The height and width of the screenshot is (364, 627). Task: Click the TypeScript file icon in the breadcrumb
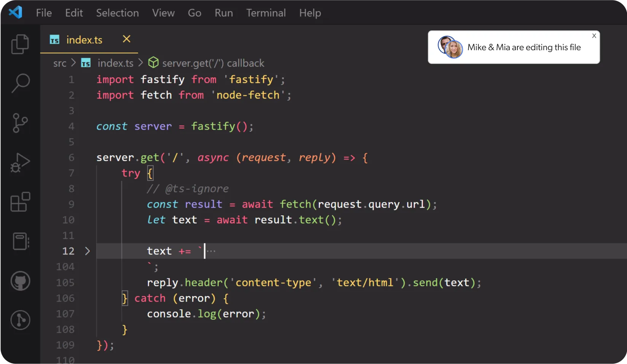(x=86, y=63)
